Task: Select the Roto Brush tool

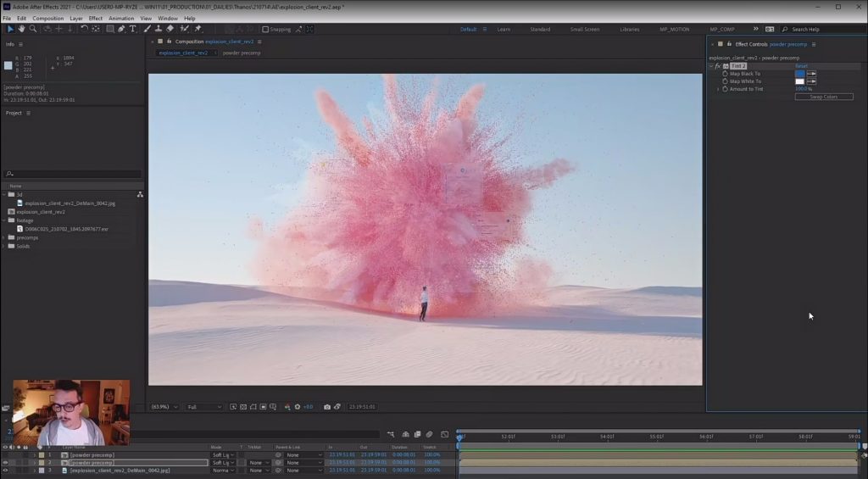Action: point(184,29)
